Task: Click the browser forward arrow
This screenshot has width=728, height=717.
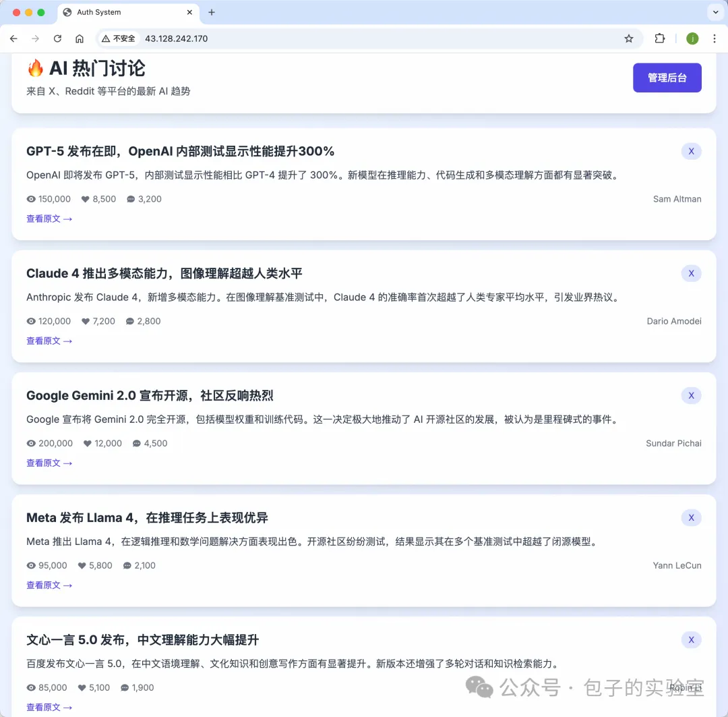Action: click(35, 38)
